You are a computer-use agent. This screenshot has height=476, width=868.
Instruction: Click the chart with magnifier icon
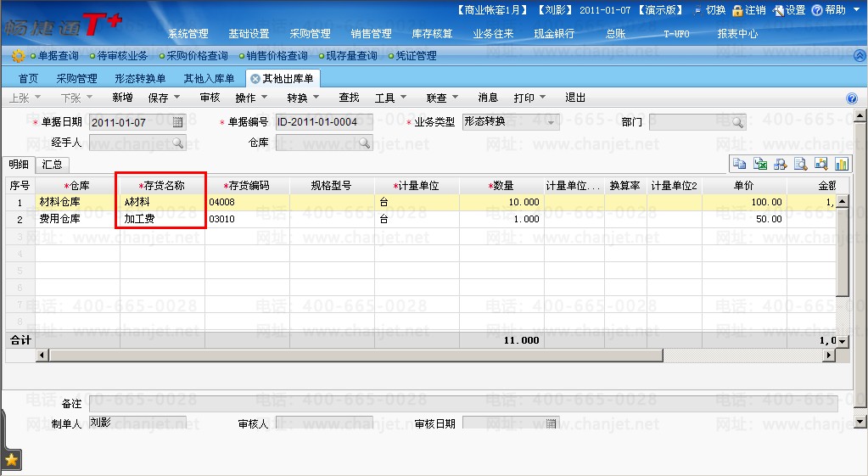pyautogui.click(x=821, y=164)
